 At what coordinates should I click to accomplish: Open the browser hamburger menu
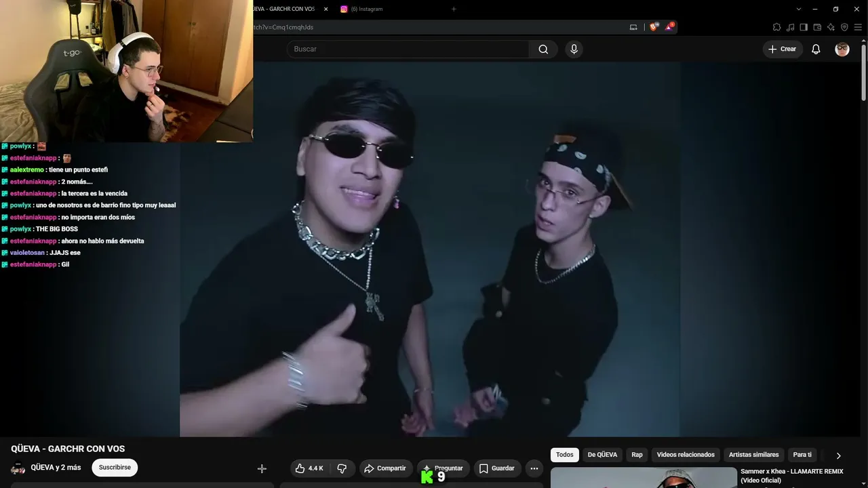click(x=858, y=27)
